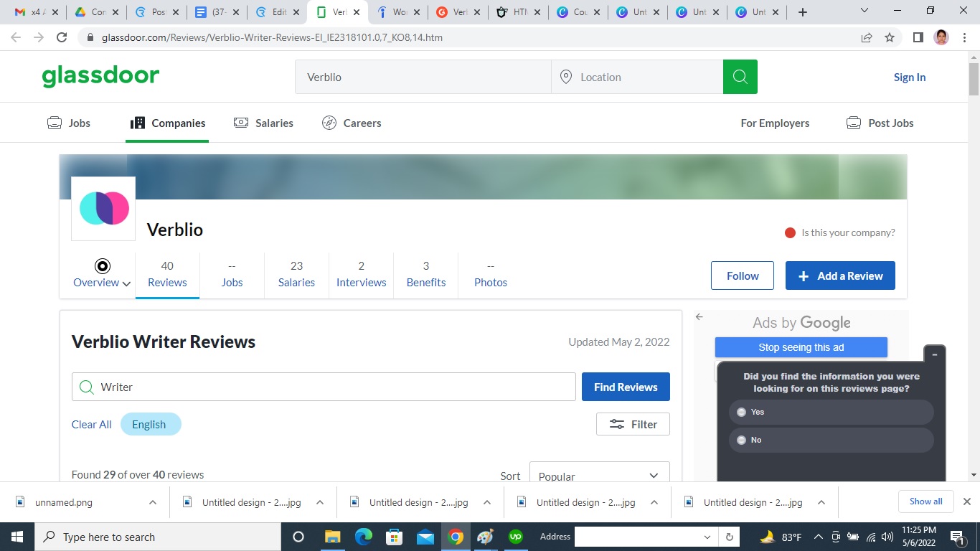Open taskbar Address dropdown arrow
Screen dimensions: 980x551
[707, 537]
